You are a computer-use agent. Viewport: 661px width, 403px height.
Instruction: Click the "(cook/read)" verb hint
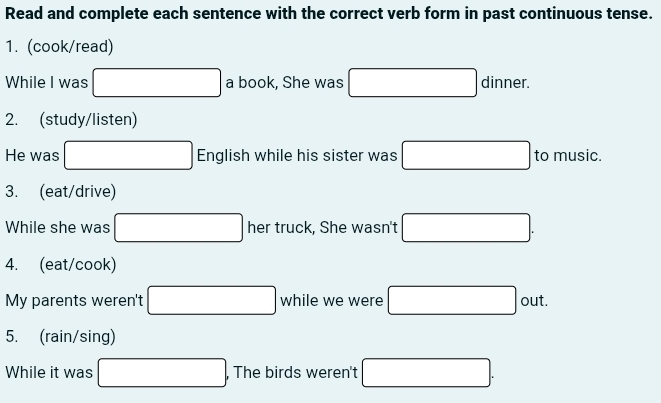[x=70, y=47]
